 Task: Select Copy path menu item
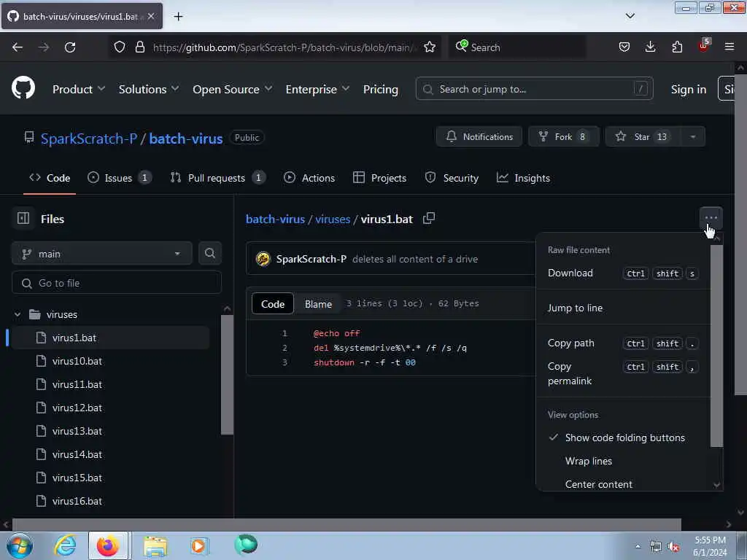coord(623,343)
